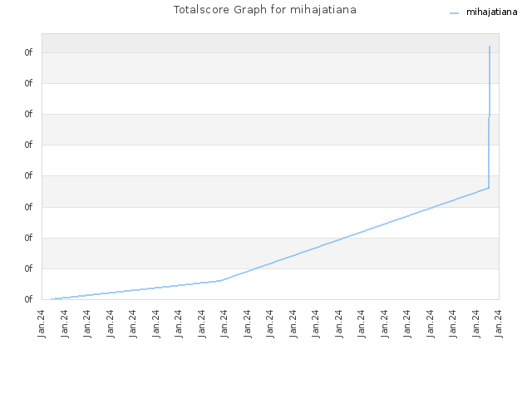Click the line's bend before the vertical jump
532x399 pixels.
[x=489, y=188]
